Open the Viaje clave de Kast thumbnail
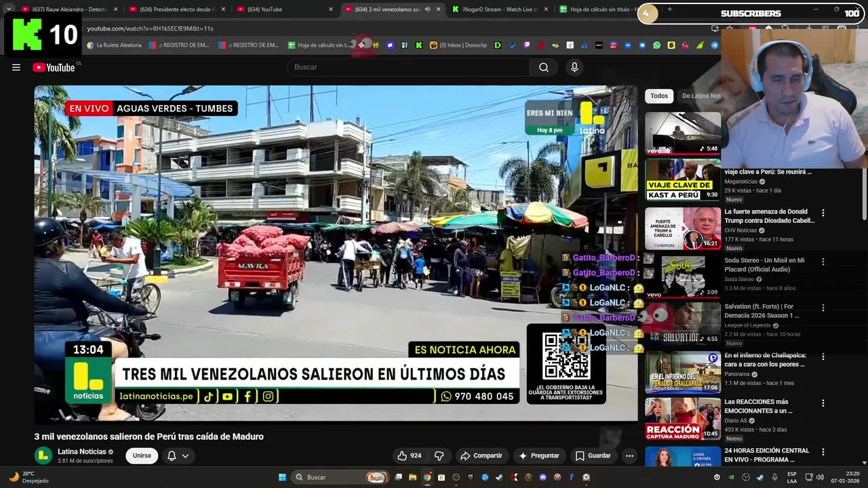868x488 pixels. [x=683, y=180]
